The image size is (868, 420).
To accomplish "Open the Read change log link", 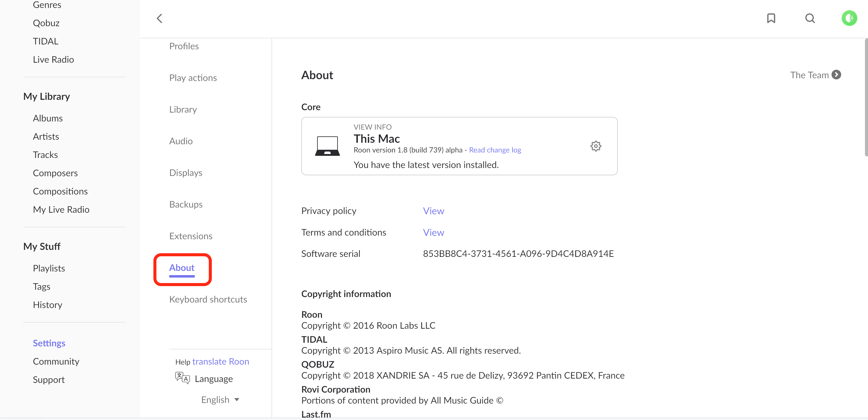I will 495,150.
